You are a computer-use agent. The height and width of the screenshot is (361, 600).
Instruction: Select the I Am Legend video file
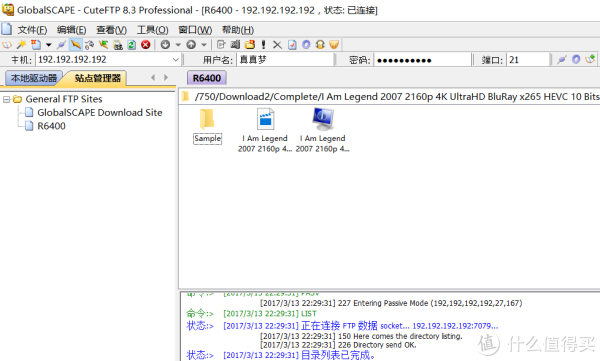265,130
